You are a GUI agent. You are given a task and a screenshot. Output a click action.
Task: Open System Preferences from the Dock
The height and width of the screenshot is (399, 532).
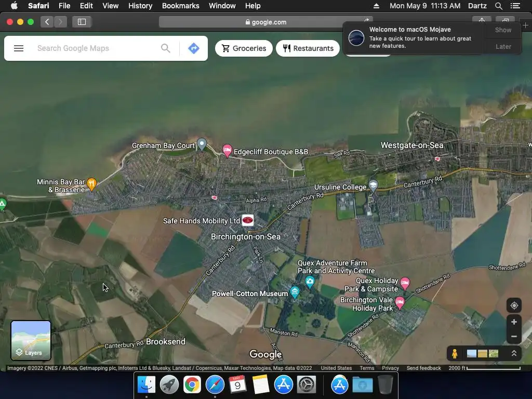307,384
